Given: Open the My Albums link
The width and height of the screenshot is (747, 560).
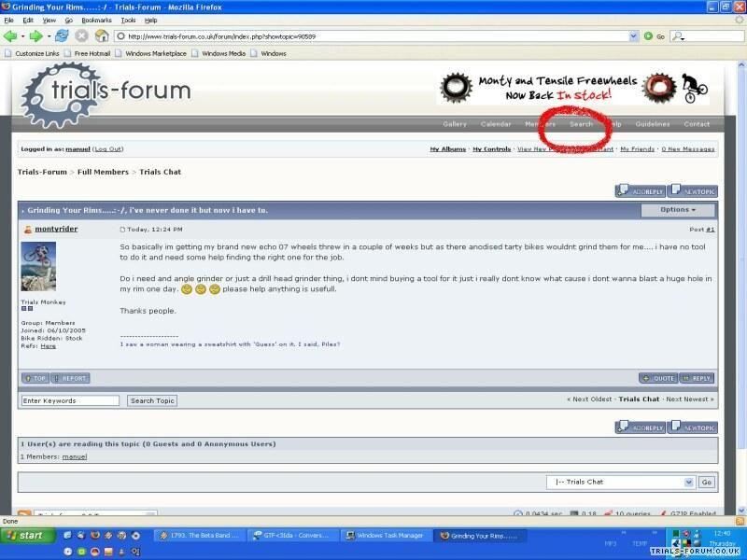Looking at the screenshot, I should point(448,149).
